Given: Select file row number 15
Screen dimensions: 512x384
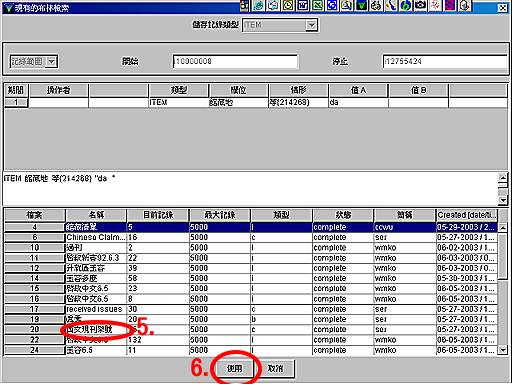Looking at the screenshot, I should [x=251, y=288].
